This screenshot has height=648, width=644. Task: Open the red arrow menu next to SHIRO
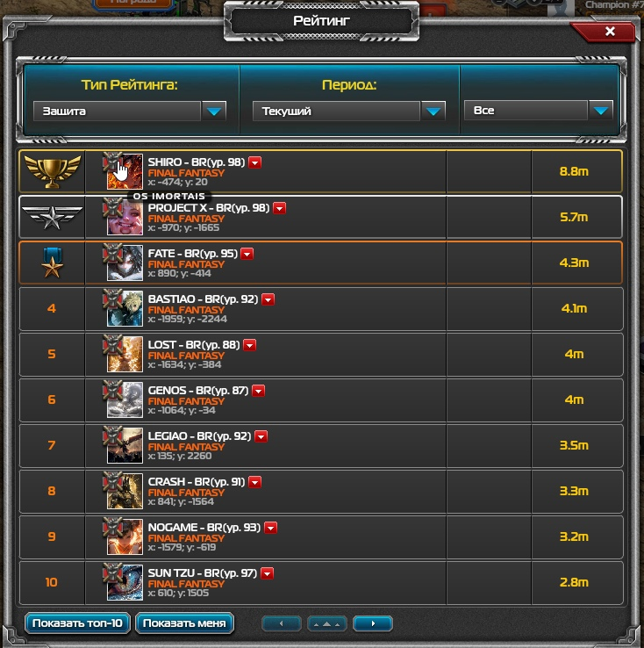coord(254,162)
